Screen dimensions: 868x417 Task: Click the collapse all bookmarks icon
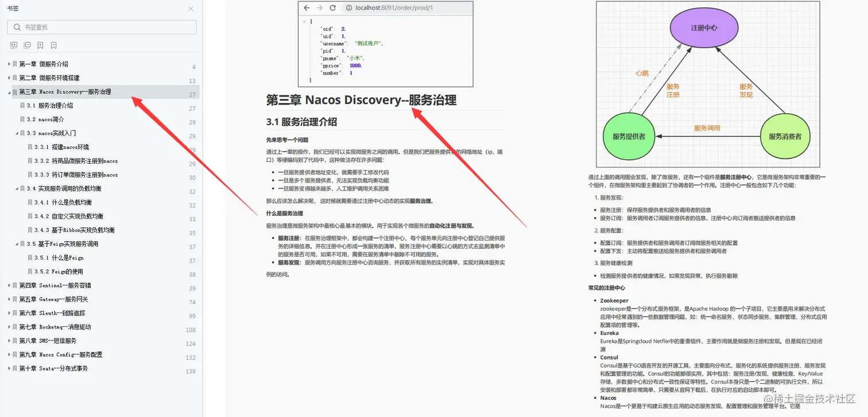click(x=27, y=45)
